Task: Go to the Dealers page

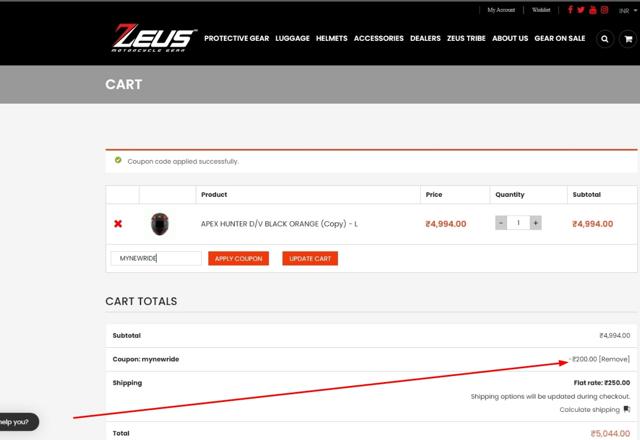Action: click(425, 38)
